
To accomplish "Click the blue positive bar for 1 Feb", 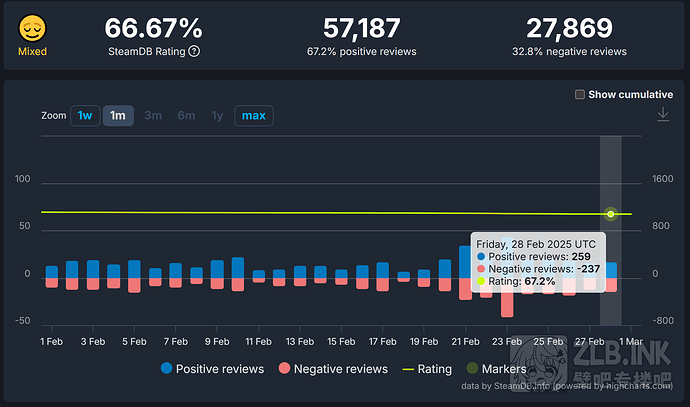I will pos(51,271).
